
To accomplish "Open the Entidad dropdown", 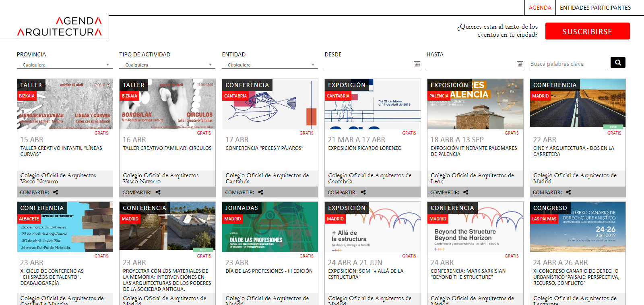I will tap(270, 65).
